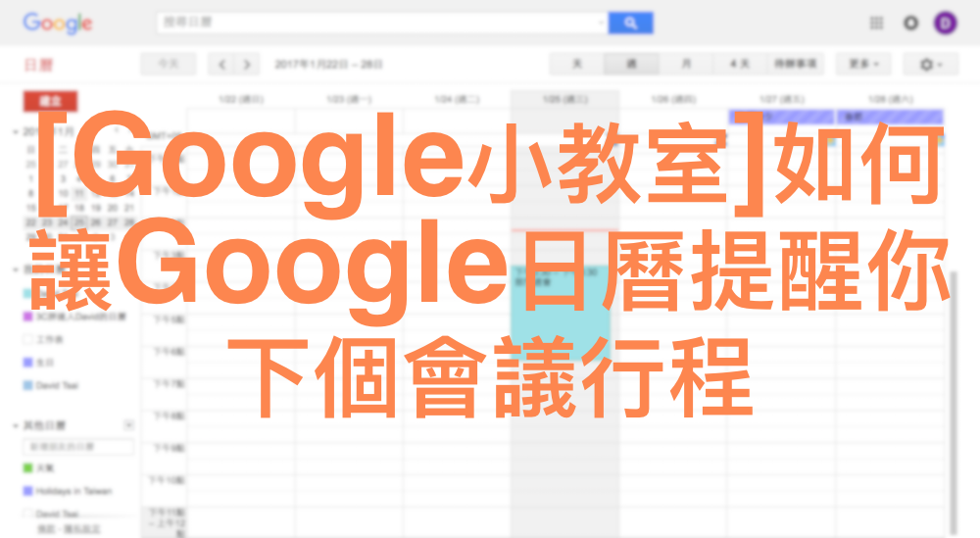The image size is (980, 538).
Task: Toggle the empty 工作表 calendar checkbox
Action: (27, 339)
